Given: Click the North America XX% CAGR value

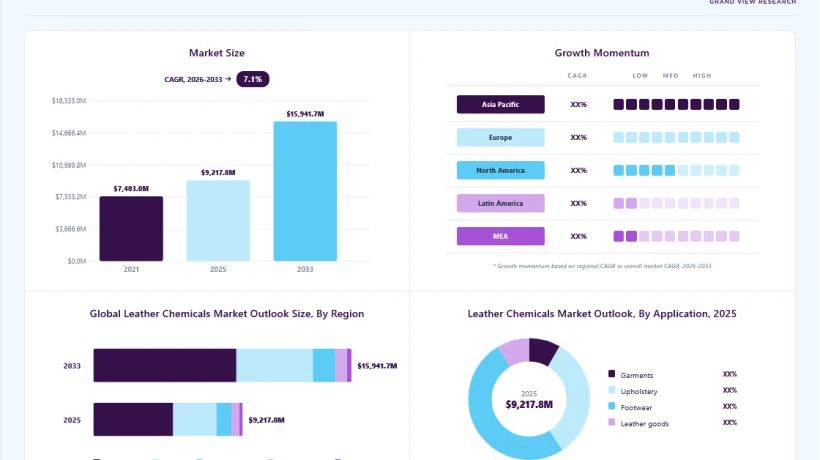Looking at the screenshot, I should [x=578, y=170].
